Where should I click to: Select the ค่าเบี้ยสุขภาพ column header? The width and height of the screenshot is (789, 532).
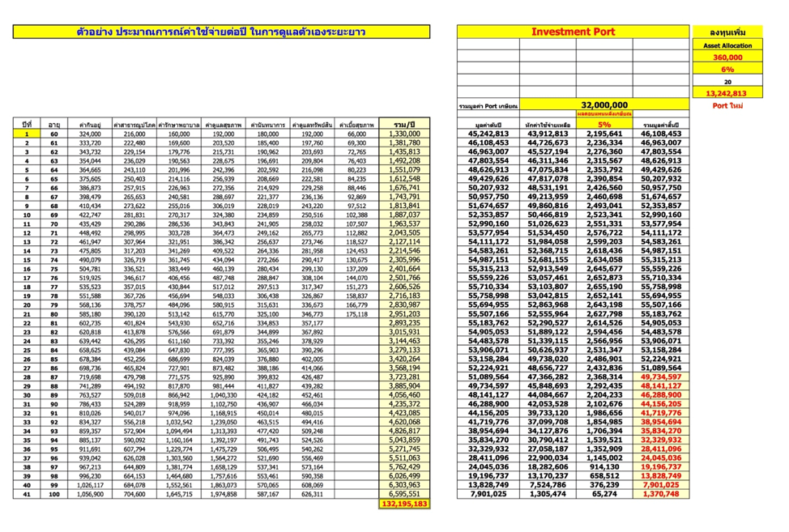356,124
